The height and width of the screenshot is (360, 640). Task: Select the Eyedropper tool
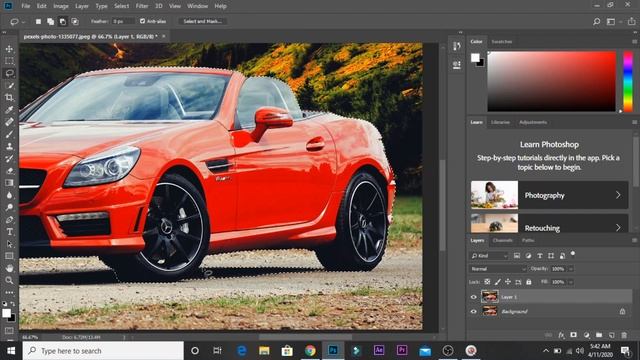9,110
